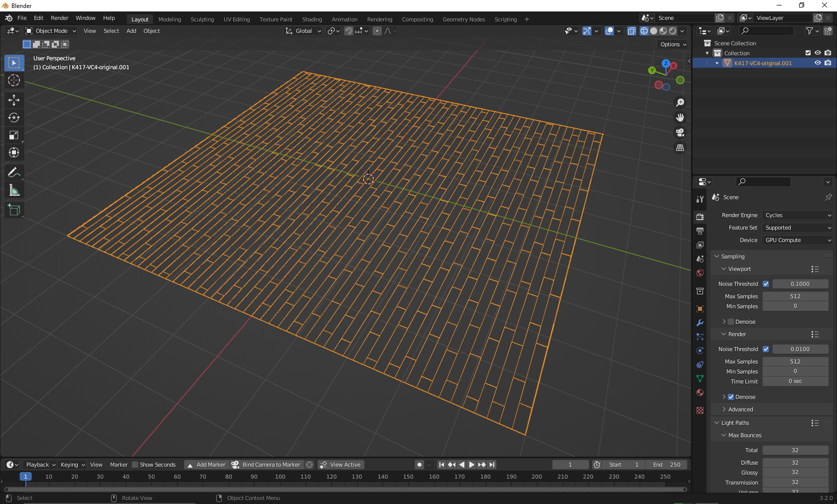The image size is (837, 504).
Task: Click Add Marker button
Action: 206,465
